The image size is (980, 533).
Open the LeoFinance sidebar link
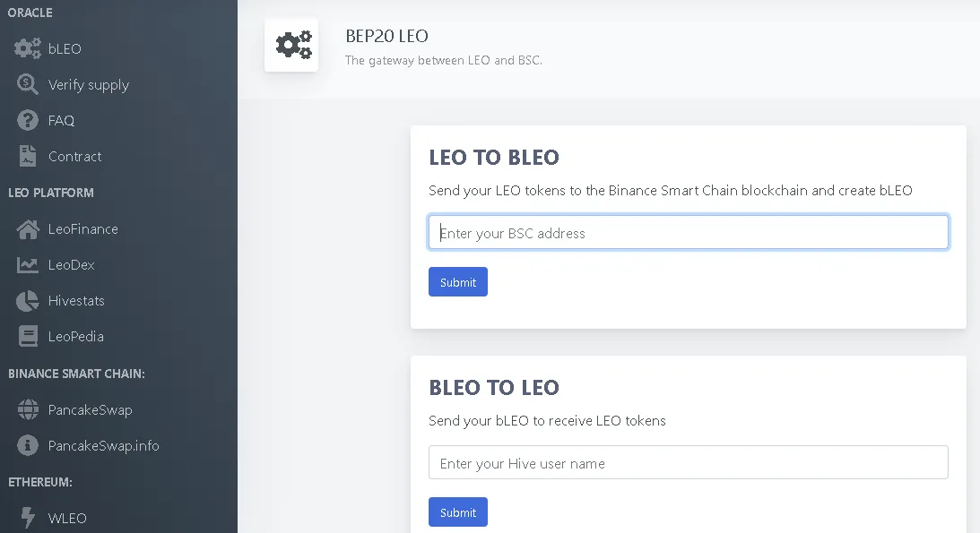(x=83, y=229)
